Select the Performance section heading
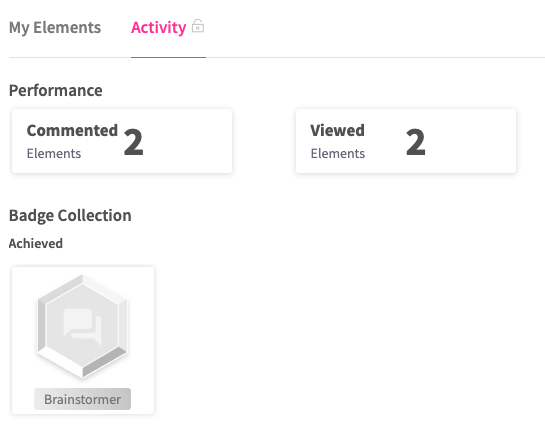This screenshot has height=428, width=545. (56, 90)
